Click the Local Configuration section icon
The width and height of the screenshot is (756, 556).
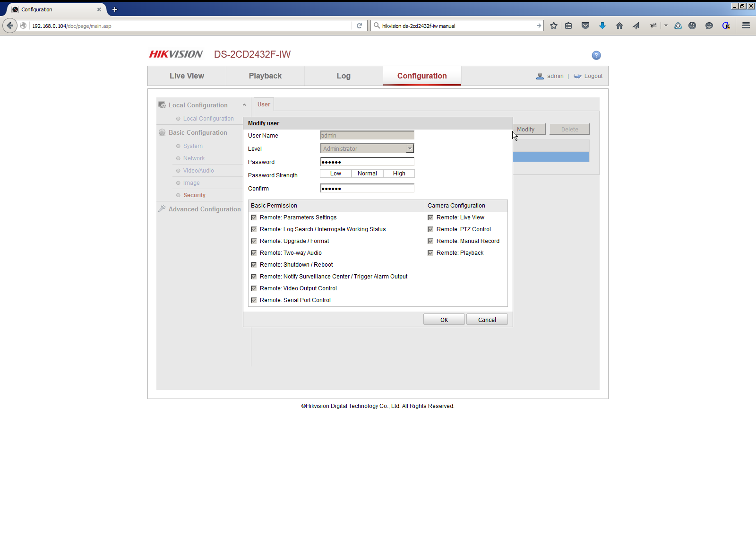pos(162,105)
